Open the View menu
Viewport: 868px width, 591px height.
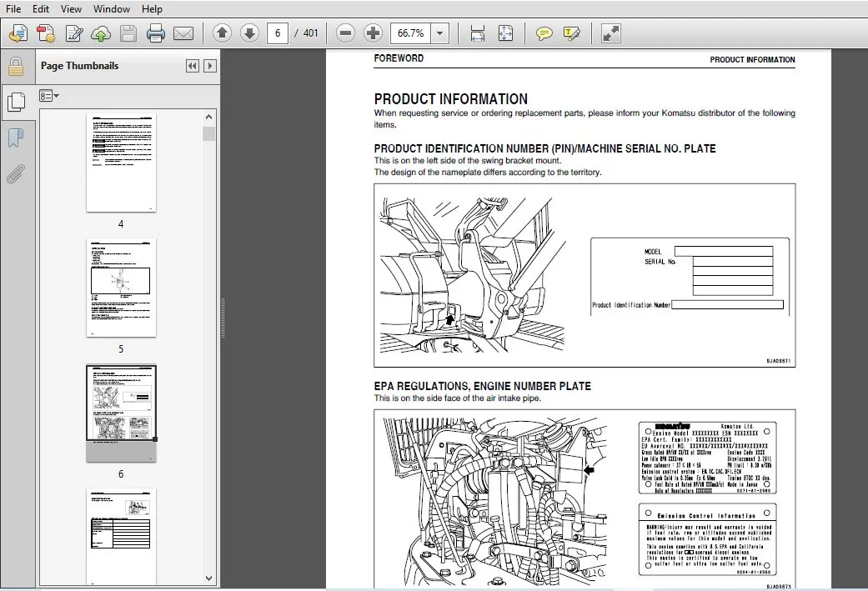click(x=71, y=9)
